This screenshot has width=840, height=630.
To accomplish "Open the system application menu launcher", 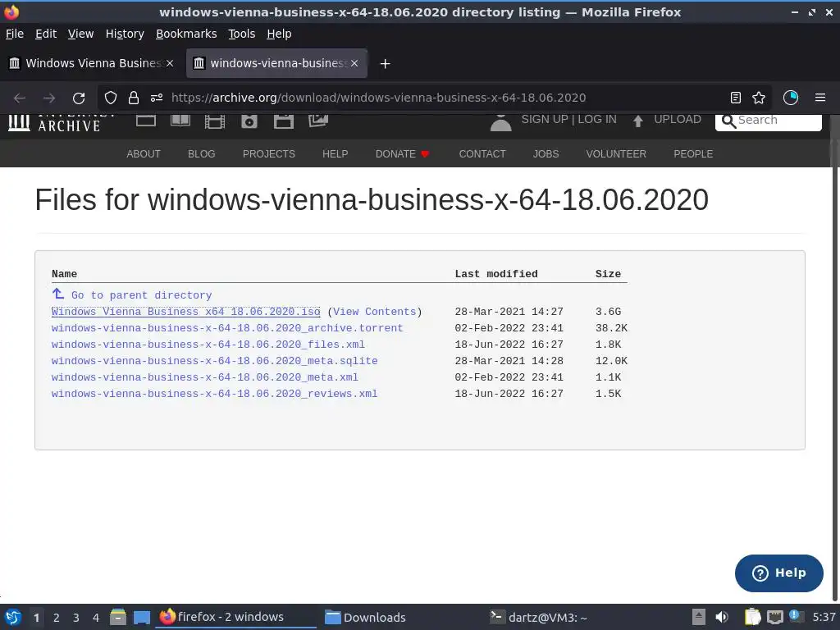I will click(13, 617).
